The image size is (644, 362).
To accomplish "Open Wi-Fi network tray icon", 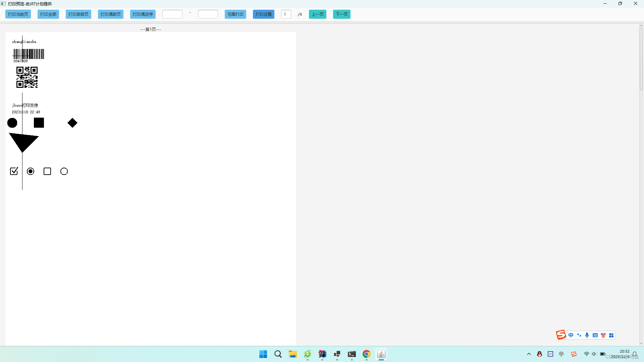I will pyautogui.click(x=587, y=354).
